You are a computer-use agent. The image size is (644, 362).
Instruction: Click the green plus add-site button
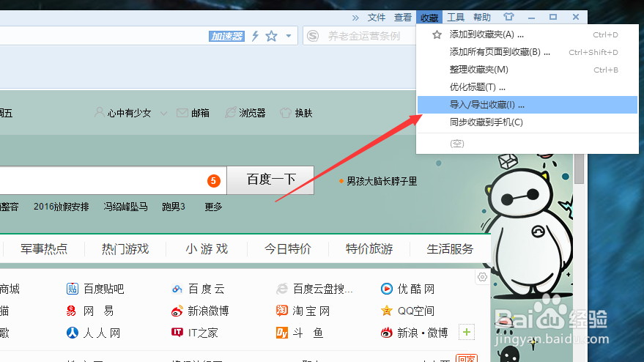click(x=467, y=332)
